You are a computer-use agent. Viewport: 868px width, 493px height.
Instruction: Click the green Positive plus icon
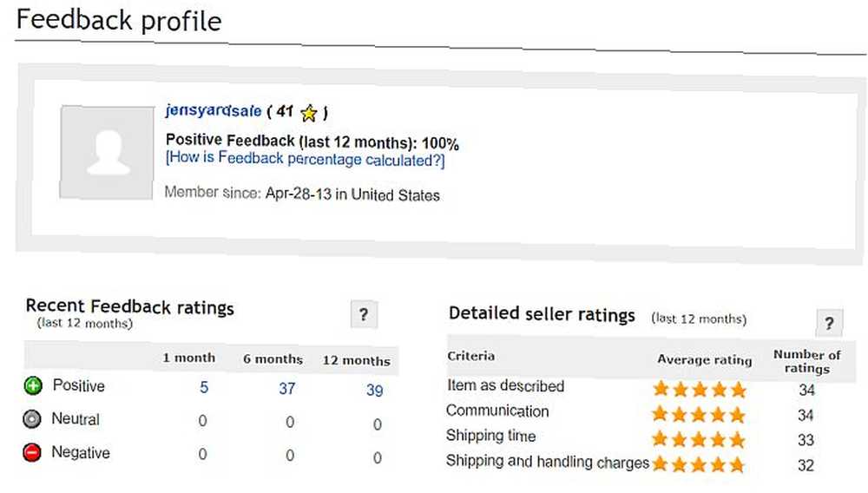[33, 385]
